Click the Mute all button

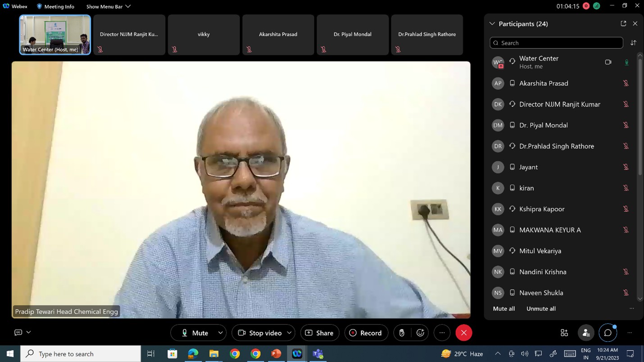tap(503, 308)
